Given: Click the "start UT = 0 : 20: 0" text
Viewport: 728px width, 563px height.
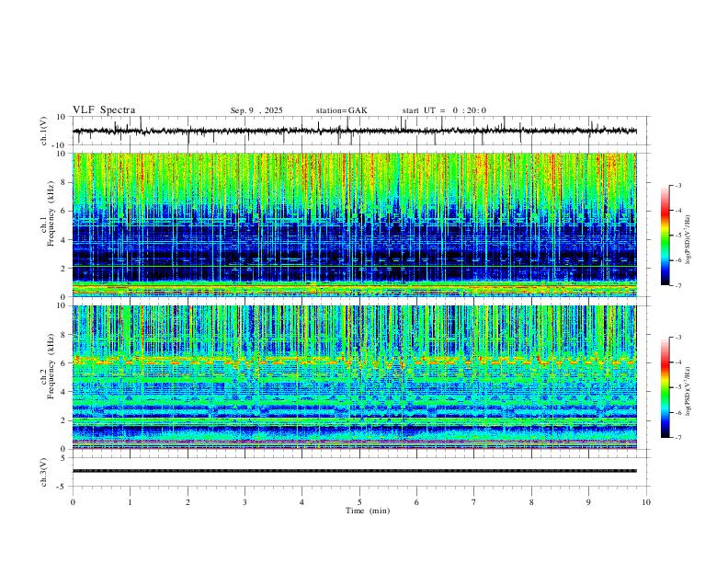Looking at the screenshot, I should click(x=444, y=110).
